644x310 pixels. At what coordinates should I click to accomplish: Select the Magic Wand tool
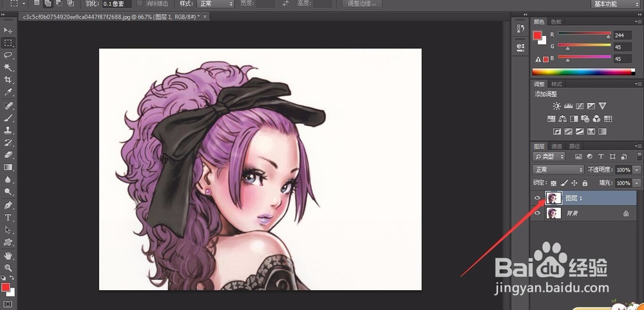pos(8,68)
